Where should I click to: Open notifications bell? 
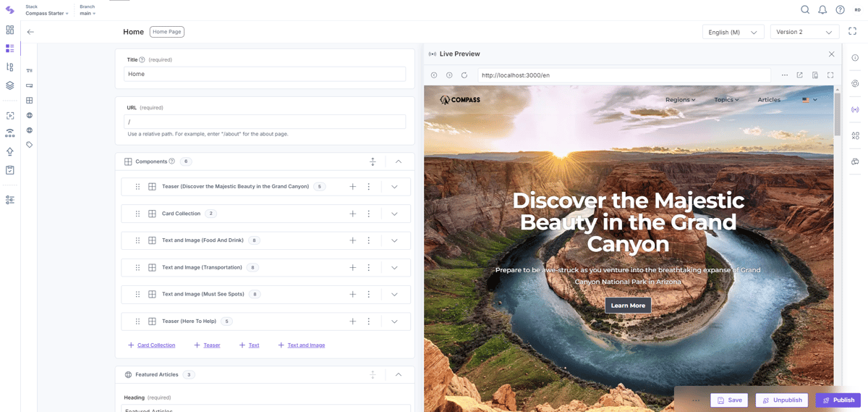pyautogui.click(x=822, y=10)
